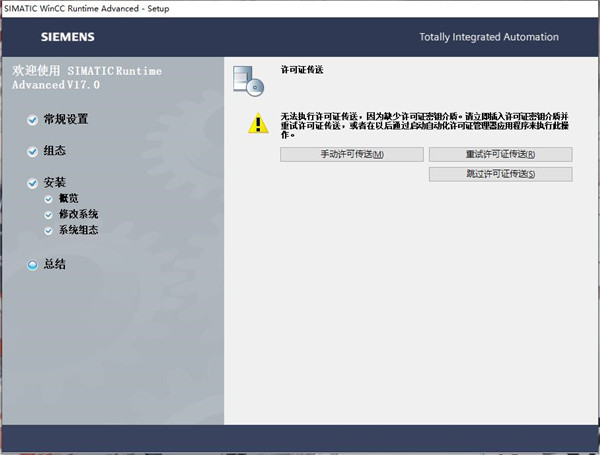The image size is (600, 455).
Task: Click the 许可证传送 heading text
Action: (302, 70)
